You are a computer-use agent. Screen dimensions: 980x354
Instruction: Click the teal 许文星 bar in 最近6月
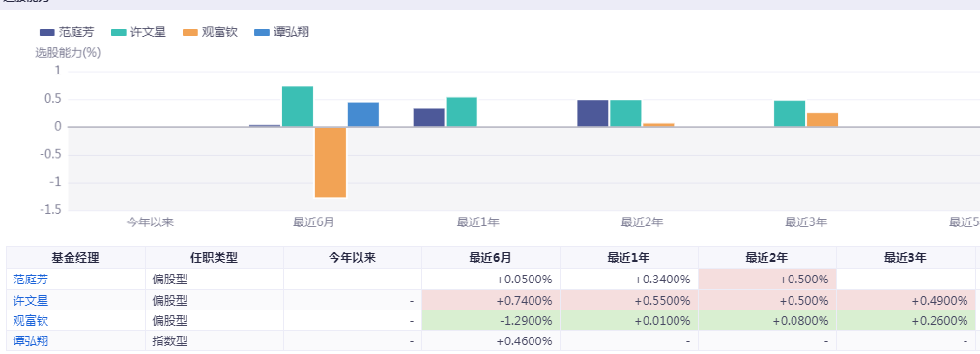tap(298, 106)
